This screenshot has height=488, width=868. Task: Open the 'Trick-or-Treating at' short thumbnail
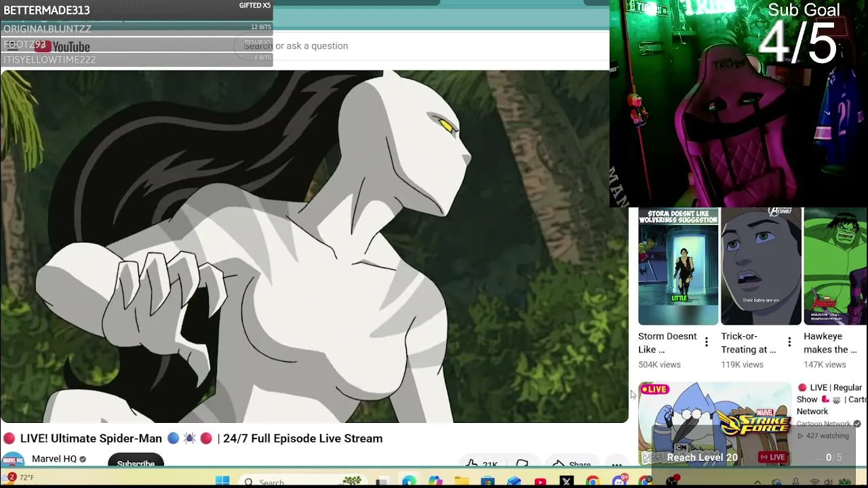pyautogui.click(x=761, y=266)
